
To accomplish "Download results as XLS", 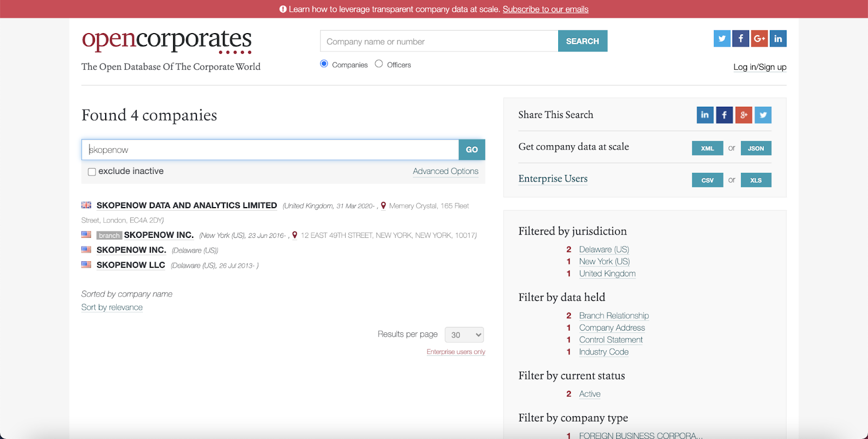I will tap(756, 180).
